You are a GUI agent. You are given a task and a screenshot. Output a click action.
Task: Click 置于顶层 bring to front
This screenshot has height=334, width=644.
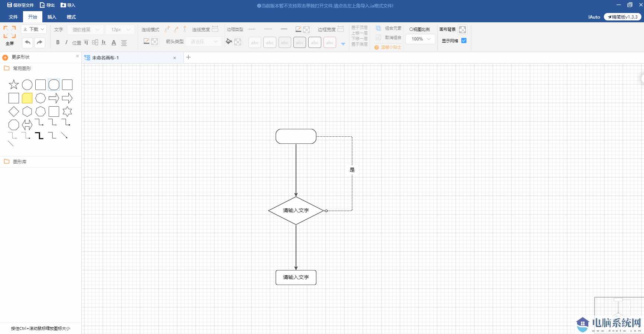click(x=360, y=27)
